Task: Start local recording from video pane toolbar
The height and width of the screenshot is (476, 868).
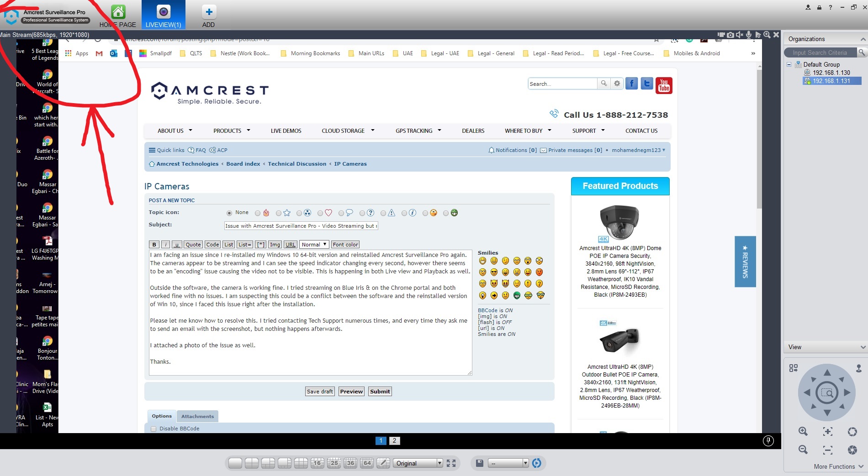Action: coord(721,35)
